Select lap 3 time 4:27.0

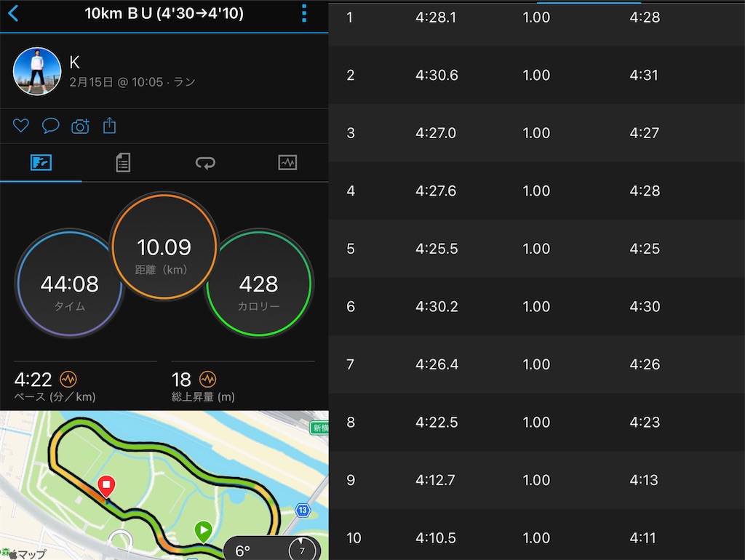[x=436, y=133]
